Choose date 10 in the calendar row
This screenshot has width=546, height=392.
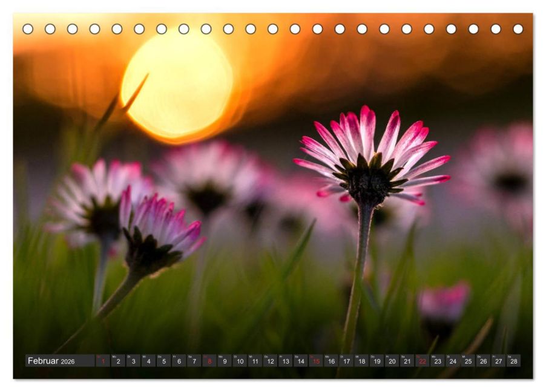click(x=240, y=361)
